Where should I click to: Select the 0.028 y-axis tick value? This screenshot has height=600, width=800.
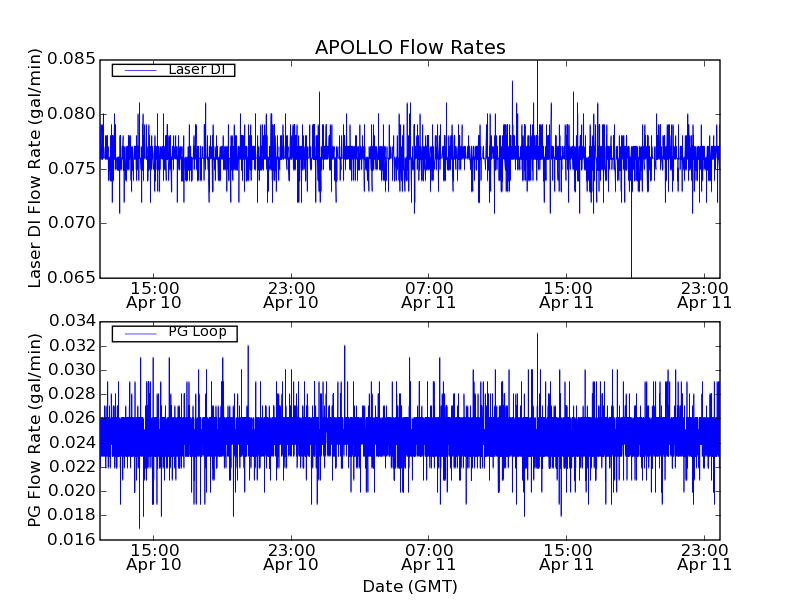[72, 394]
